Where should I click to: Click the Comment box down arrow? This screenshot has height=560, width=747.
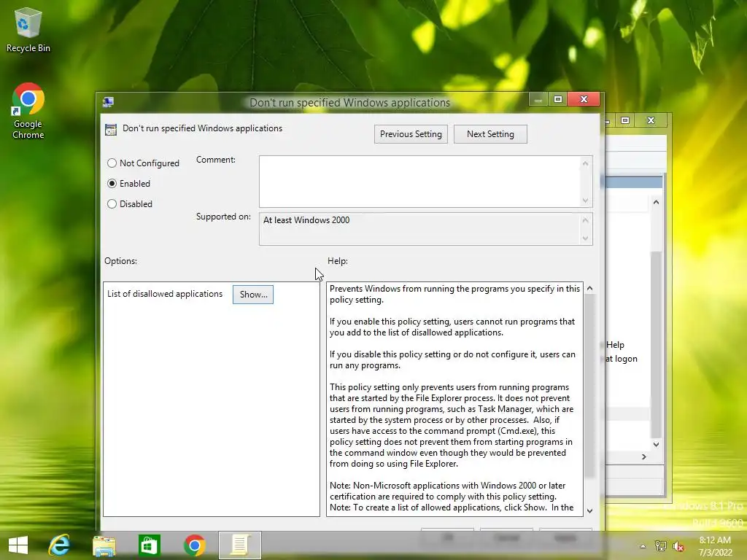tap(586, 201)
